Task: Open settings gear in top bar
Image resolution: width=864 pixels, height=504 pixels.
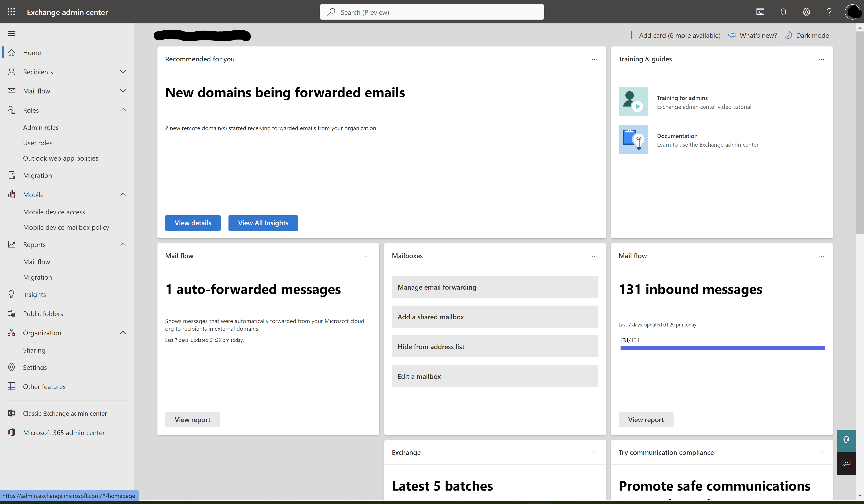Action: coord(806,12)
